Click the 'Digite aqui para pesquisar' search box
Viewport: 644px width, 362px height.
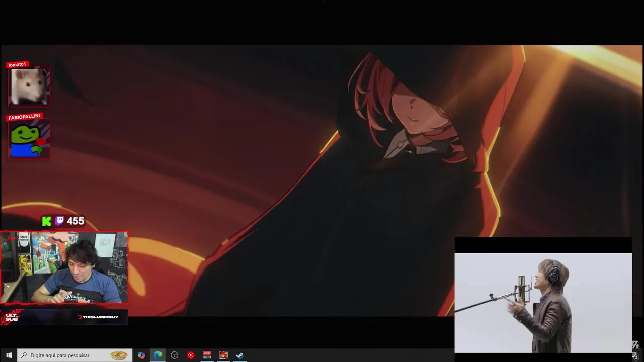pyautogui.click(x=75, y=355)
